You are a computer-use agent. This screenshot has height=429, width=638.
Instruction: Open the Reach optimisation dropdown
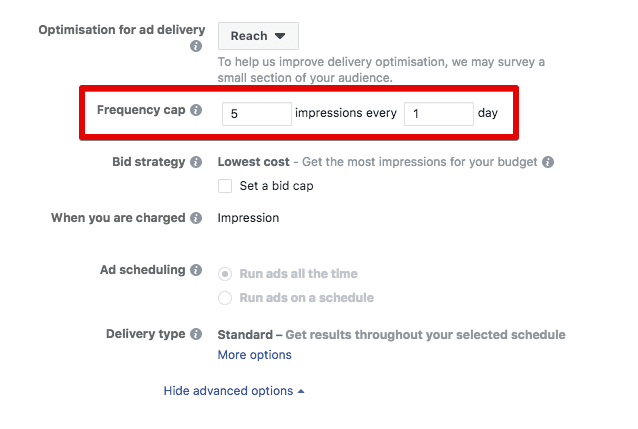[258, 36]
